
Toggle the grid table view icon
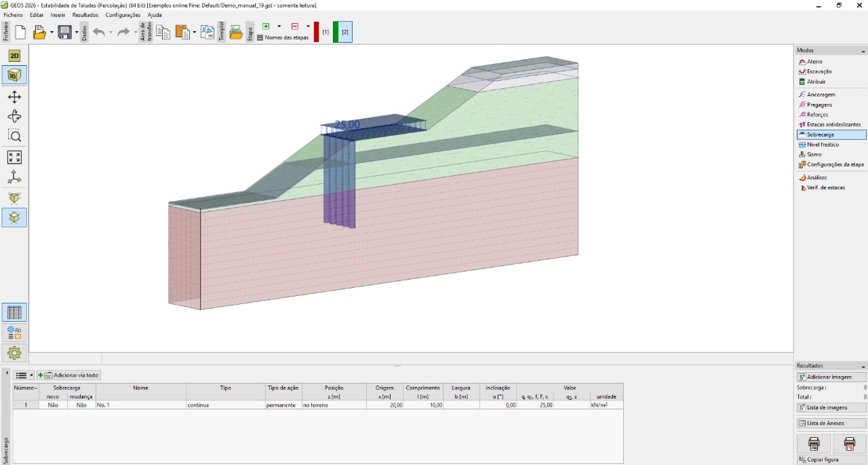14,311
